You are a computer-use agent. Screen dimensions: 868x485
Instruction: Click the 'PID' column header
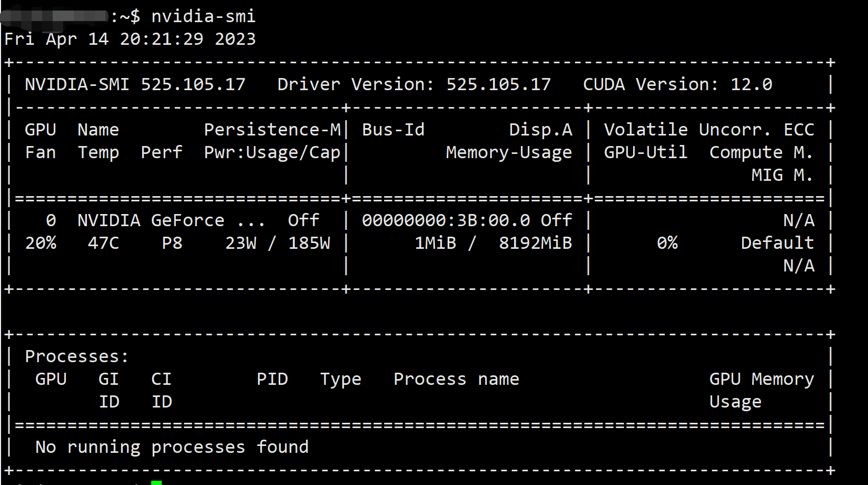click(x=272, y=379)
